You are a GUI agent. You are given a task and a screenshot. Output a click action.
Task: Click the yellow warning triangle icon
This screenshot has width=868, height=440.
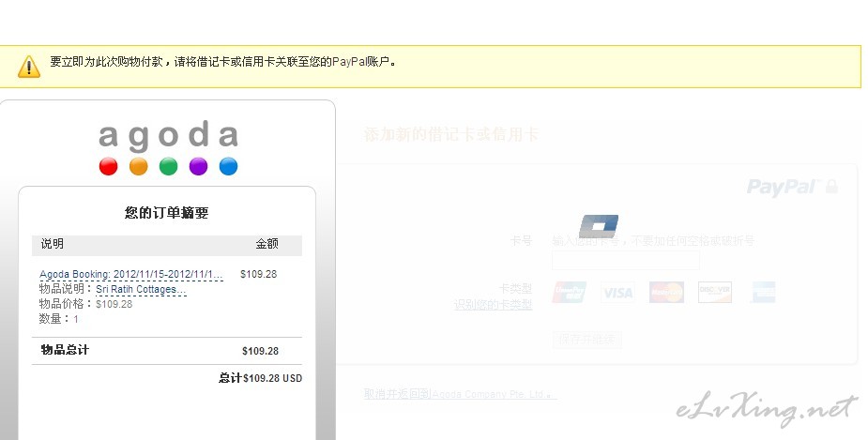[x=29, y=67]
